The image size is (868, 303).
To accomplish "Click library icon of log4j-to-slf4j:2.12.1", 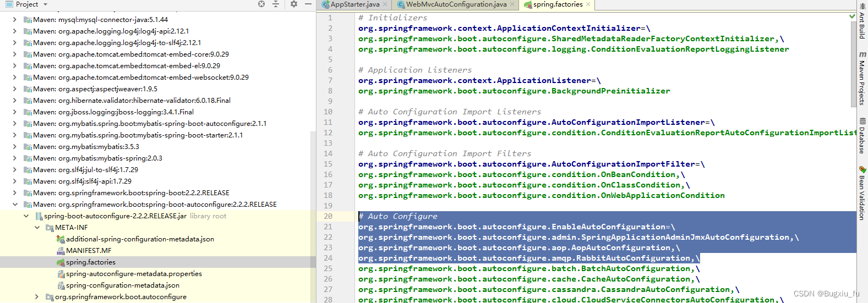I will point(28,42).
